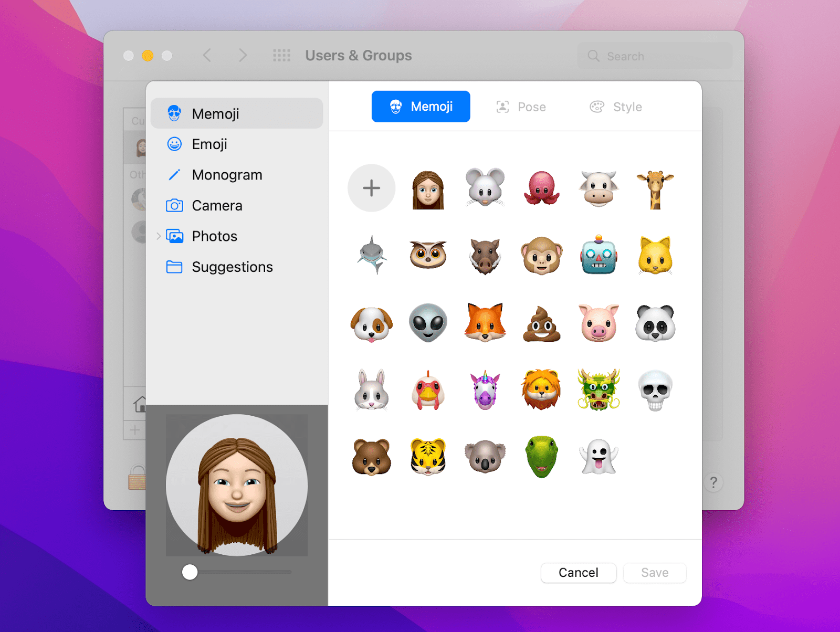Choose the yellow cat Animoji
840x632 pixels.
point(655,256)
